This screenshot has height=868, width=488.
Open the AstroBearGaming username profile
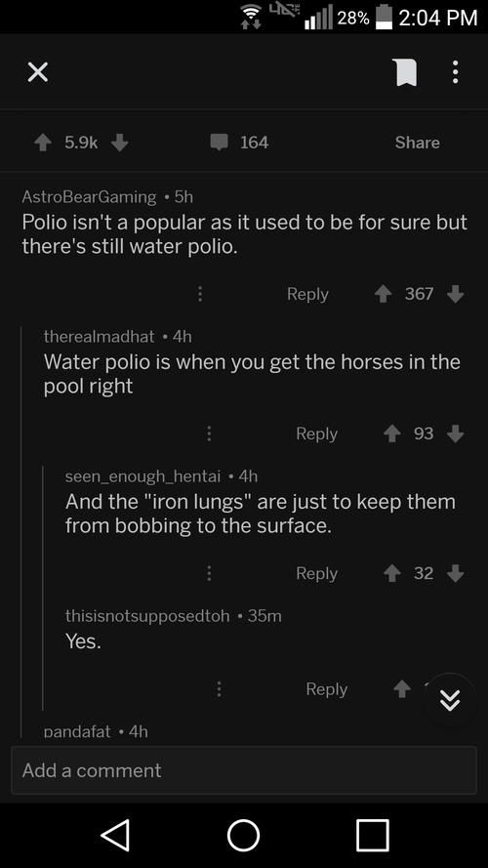(x=89, y=196)
